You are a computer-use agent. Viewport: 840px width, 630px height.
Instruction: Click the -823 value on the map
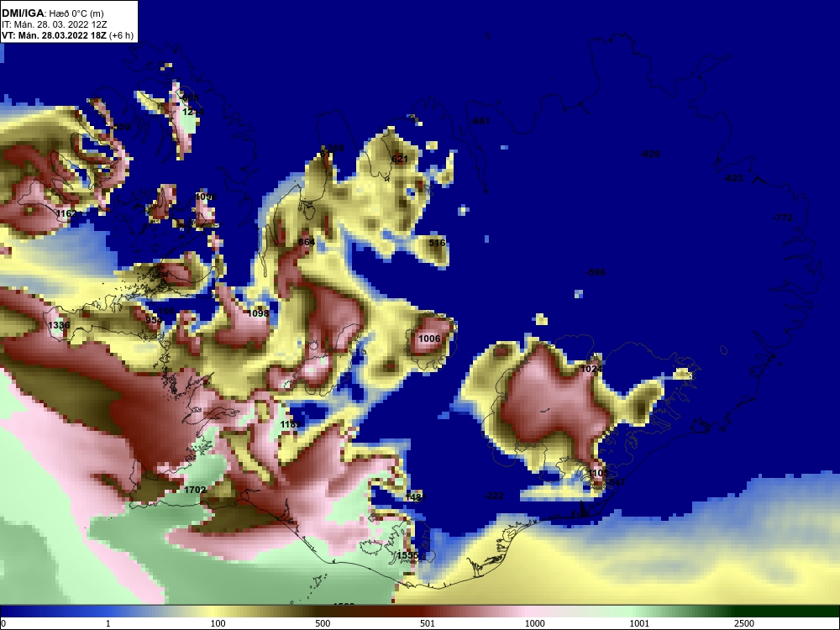tap(733, 178)
